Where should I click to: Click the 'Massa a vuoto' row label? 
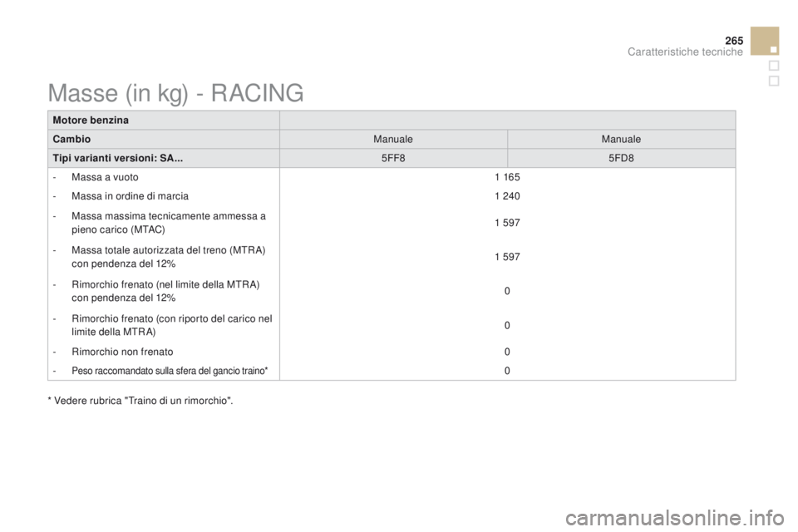105,177
